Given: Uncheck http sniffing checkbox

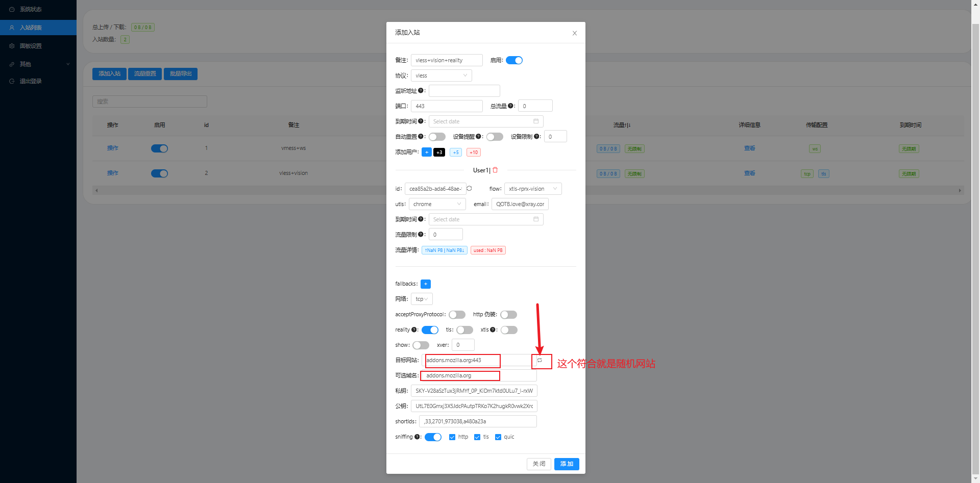Looking at the screenshot, I should (x=452, y=437).
